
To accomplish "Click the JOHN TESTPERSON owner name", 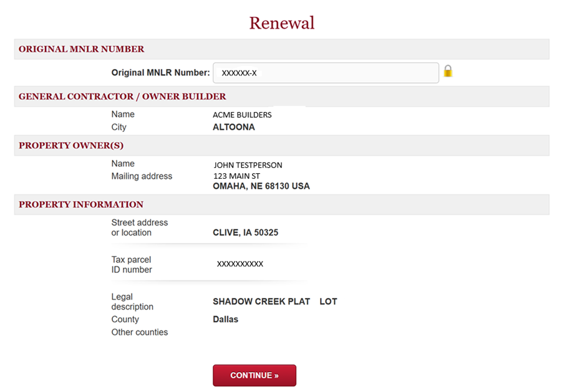I will pyautogui.click(x=248, y=165).
